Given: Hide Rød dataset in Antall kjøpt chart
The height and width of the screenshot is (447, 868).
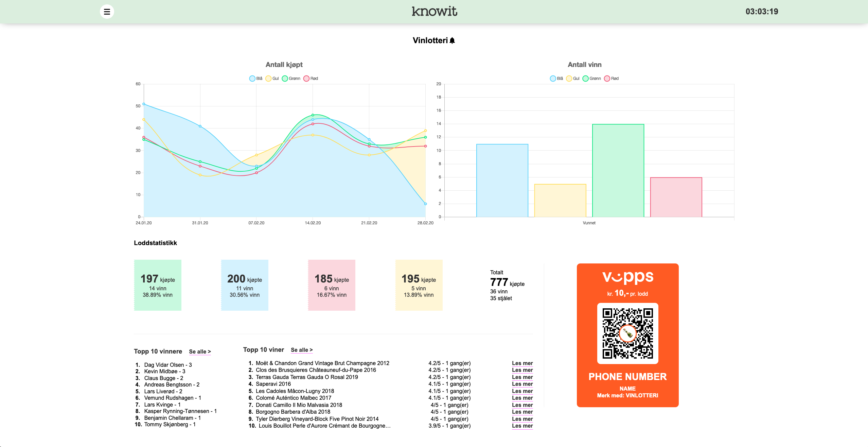Looking at the screenshot, I should (311, 79).
